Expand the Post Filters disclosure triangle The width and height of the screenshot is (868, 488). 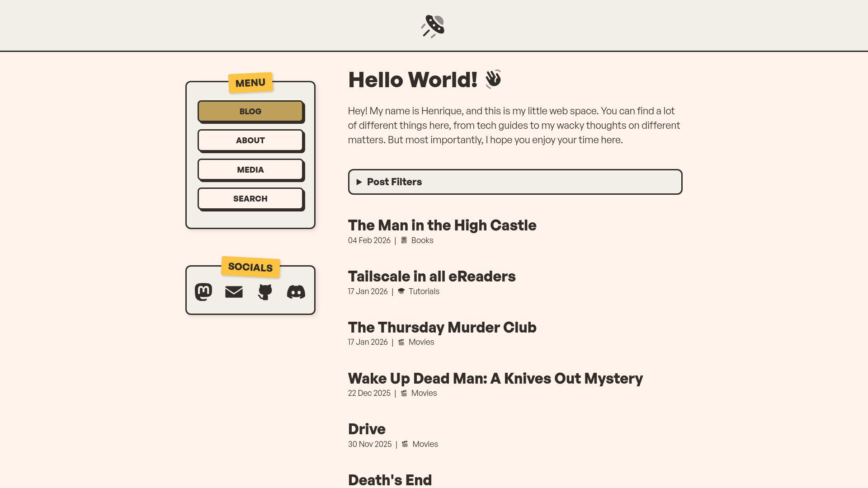tap(359, 182)
